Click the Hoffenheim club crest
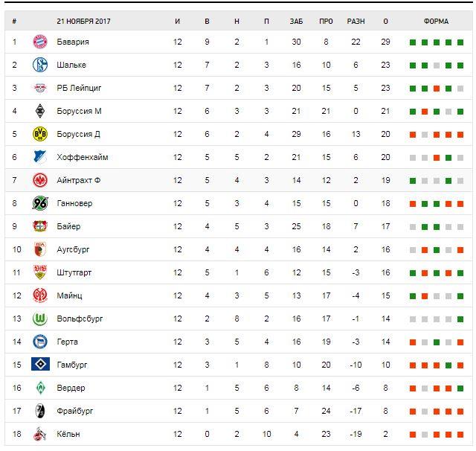Viewport: 476px width, 451px height. (39, 157)
